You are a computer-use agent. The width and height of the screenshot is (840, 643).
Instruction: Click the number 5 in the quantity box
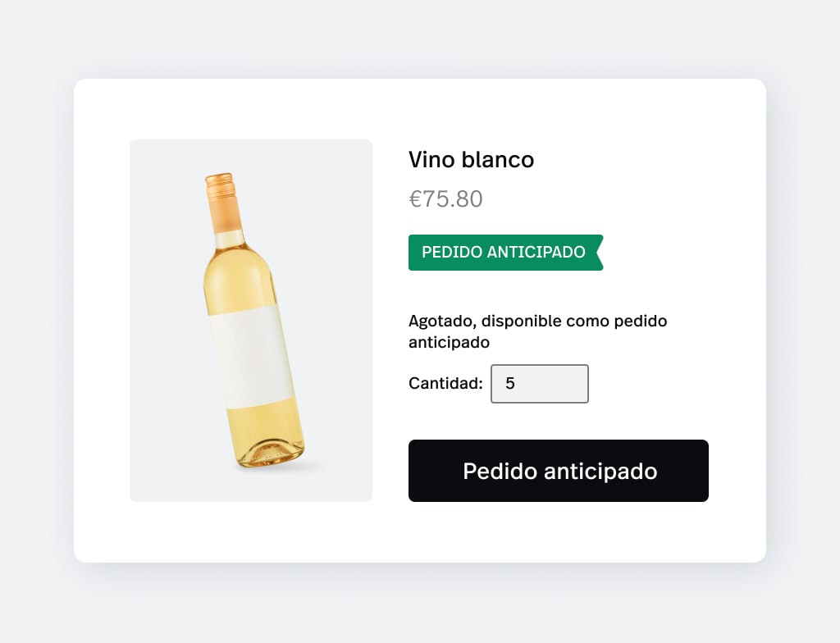[510, 384]
